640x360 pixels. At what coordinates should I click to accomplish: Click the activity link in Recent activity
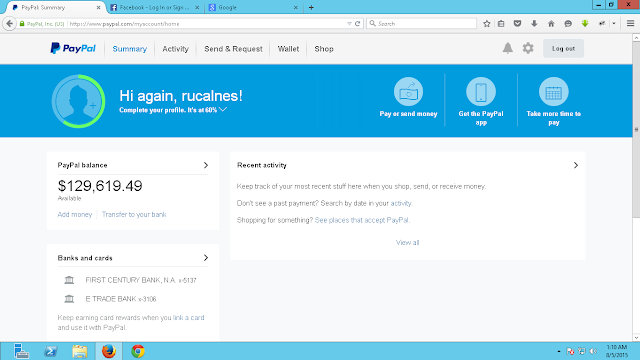(x=401, y=203)
